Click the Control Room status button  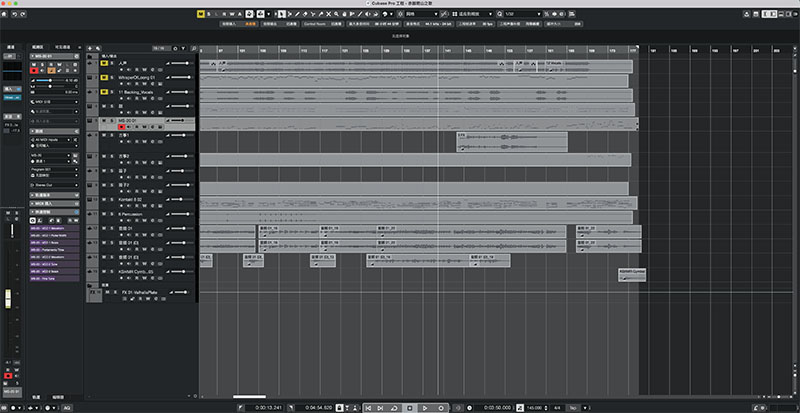(x=322, y=24)
